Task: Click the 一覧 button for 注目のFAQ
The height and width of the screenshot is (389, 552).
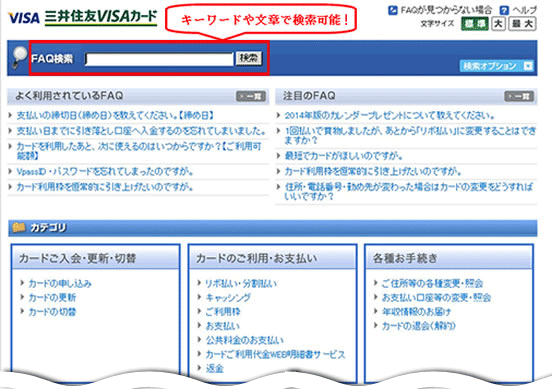Action: [x=519, y=96]
